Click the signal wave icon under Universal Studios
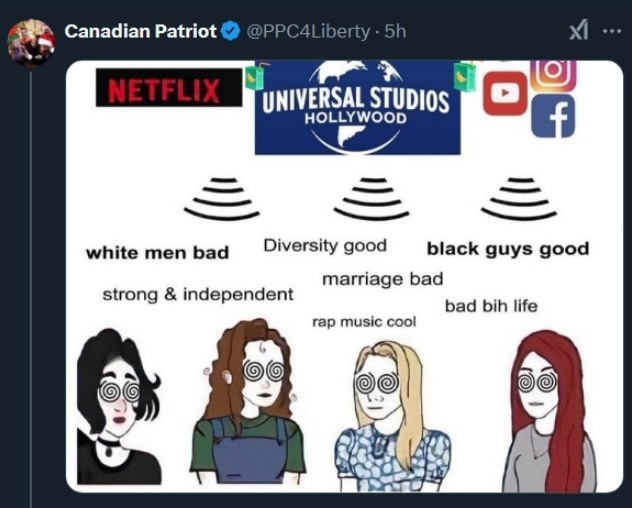Viewport: 632px width, 508px height. point(372,199)
